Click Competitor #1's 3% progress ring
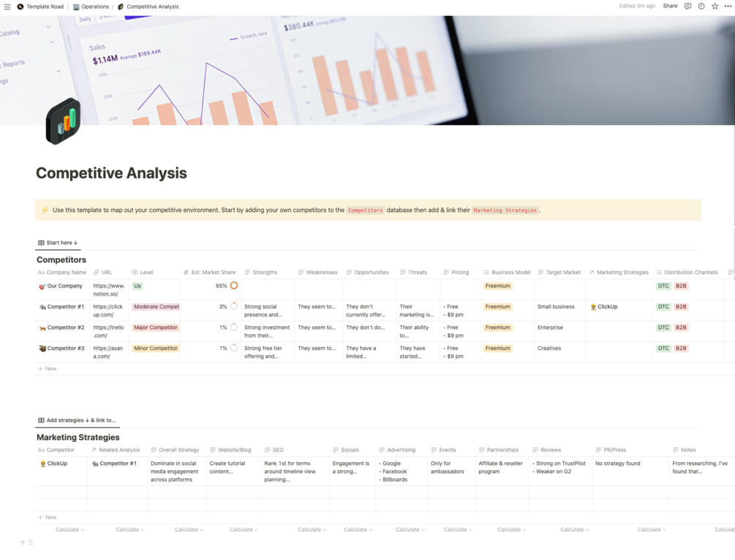735x560 pixels. coord(234,306)
